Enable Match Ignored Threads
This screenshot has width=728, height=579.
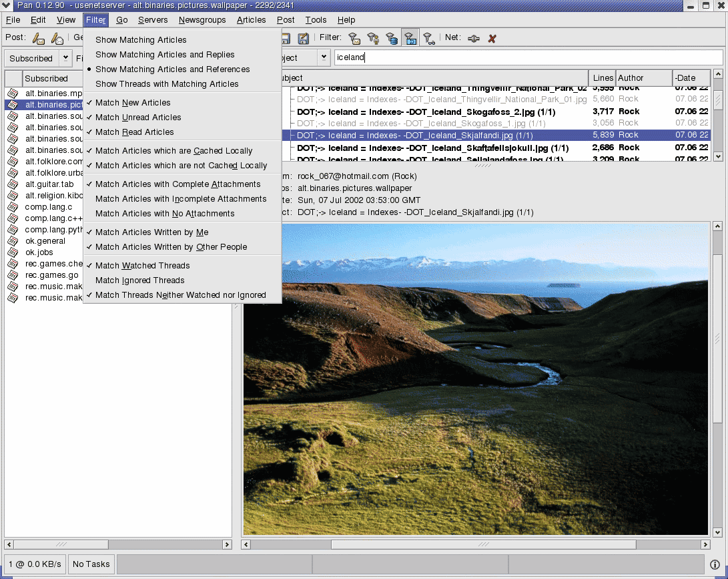tap(182, 281)
